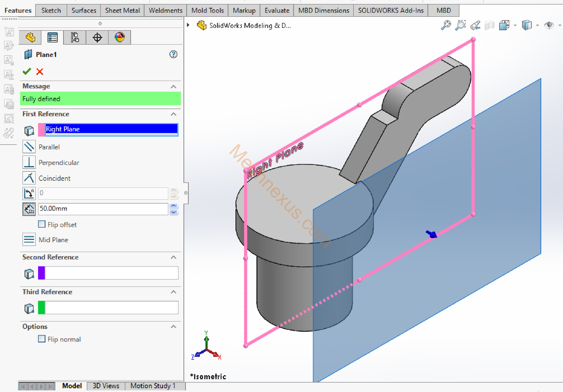Click the Plane1 help question mark
This screenshot has width=563, height=392.
point(173,54)
